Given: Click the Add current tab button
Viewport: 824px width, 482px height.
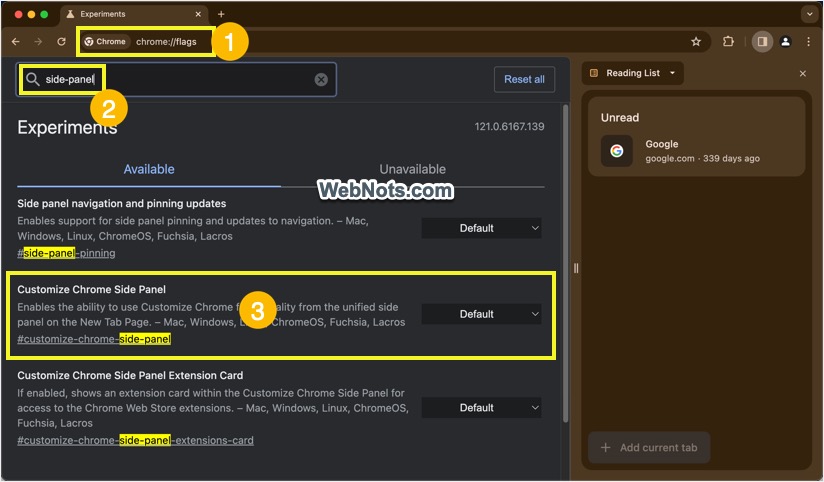Looking at the screenshot, I should pyautogui.click(x=649, y=447).
